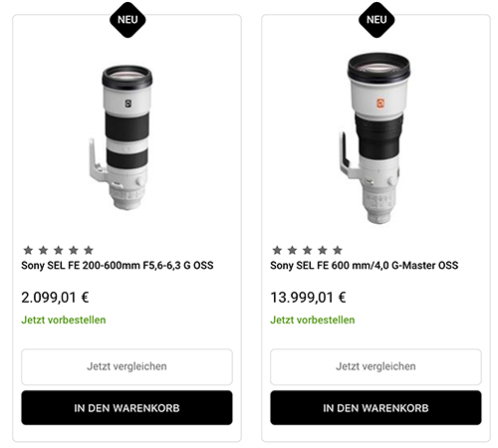Image resolution: width=498 pixels, height=448 pixels.
Task: Click the third rating star of the 200-600mm lens
Action: click(x=59, y=250)
